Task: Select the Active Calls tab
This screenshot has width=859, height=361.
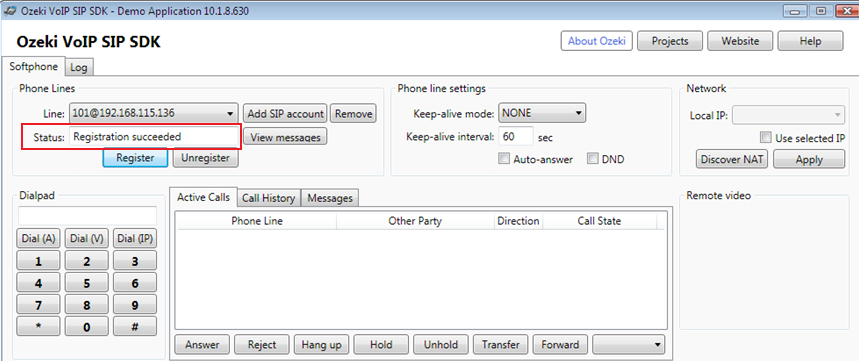Action: click(x=203, y=197)
